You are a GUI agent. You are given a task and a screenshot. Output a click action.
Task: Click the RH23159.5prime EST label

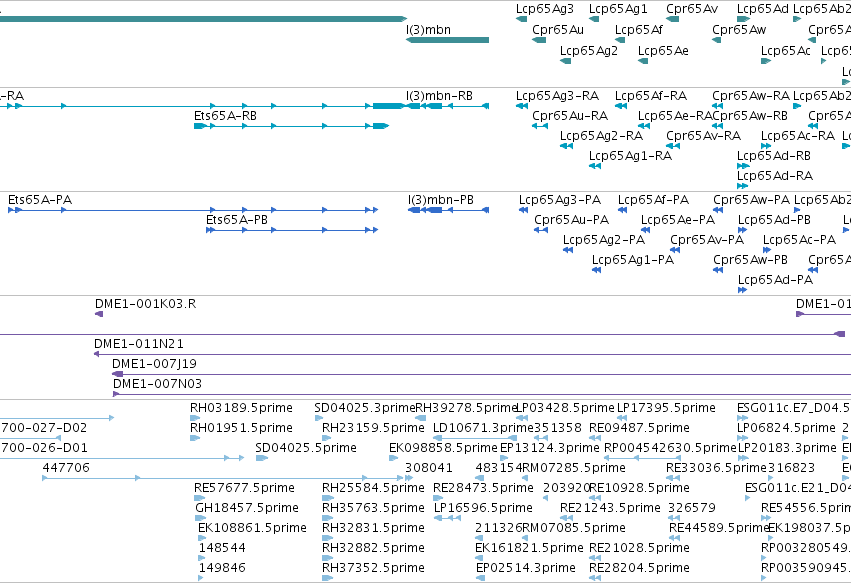(x=373, y=428)
